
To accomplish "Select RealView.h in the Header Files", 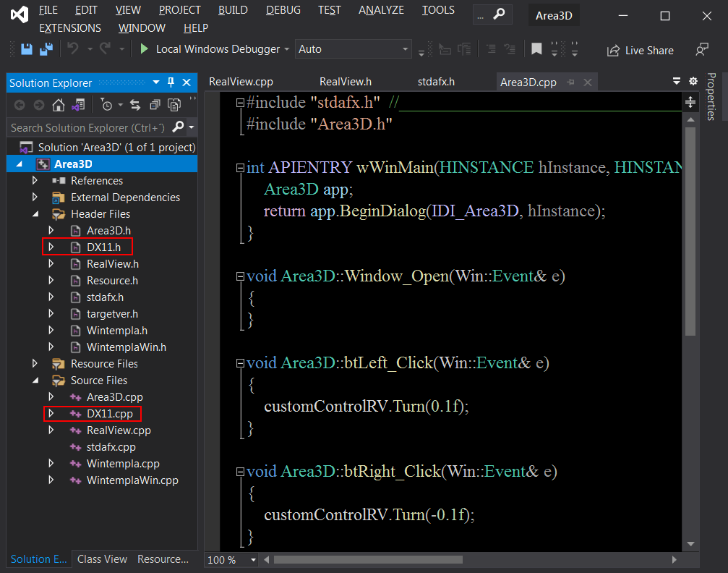I will (113, 264).
